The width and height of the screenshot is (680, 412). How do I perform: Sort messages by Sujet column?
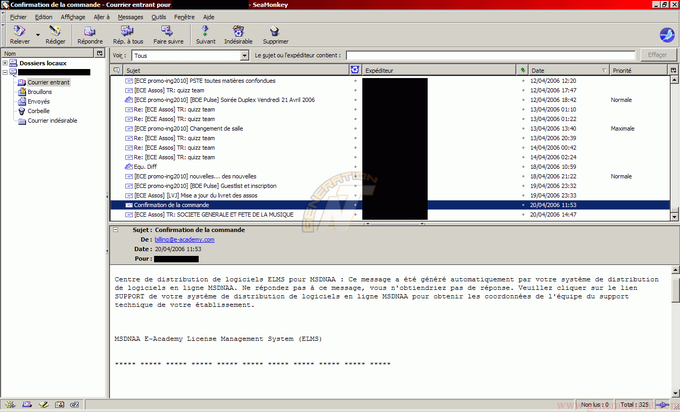click(x=236, y=70)
